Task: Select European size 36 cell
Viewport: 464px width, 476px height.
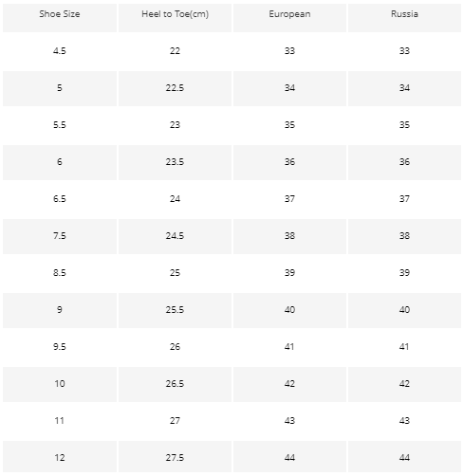Action: pyautogui.click(x=289, y=162)
